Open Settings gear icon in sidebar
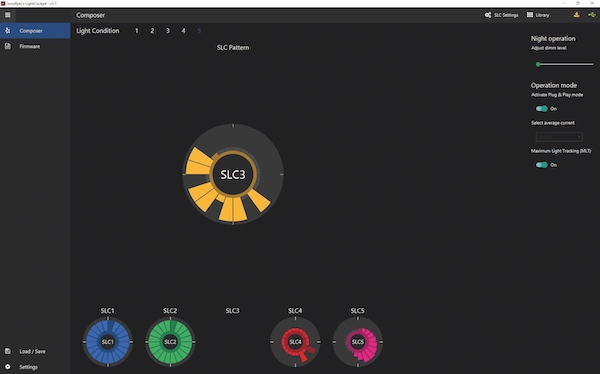Screen dimensions: 600x374 click(x=8, y=367)
